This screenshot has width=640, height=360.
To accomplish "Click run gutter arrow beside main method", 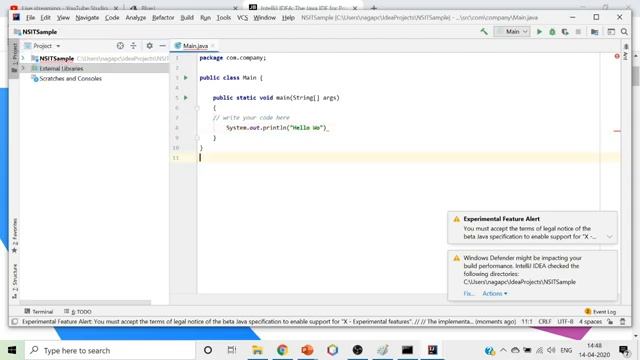I will pyautogui.click(x=186, y=98).
